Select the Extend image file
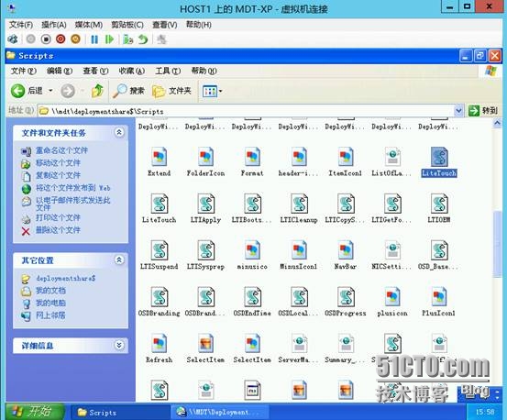 click(160, 161)
